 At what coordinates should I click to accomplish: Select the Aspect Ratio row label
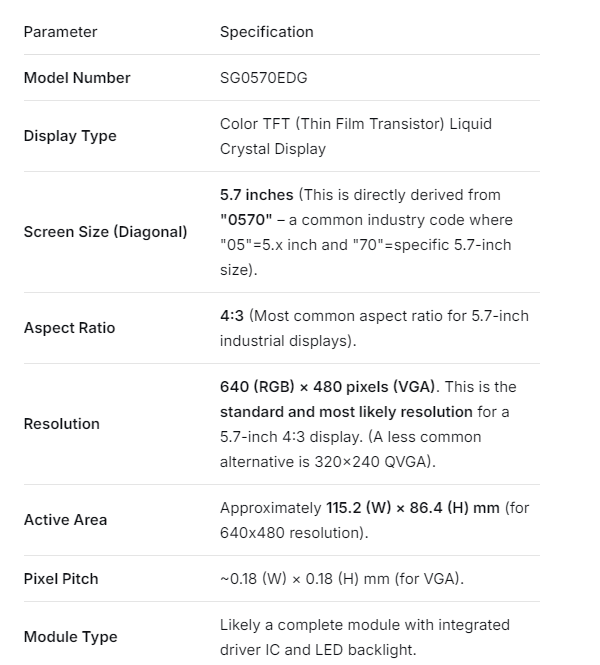click(x=69, y=328)
